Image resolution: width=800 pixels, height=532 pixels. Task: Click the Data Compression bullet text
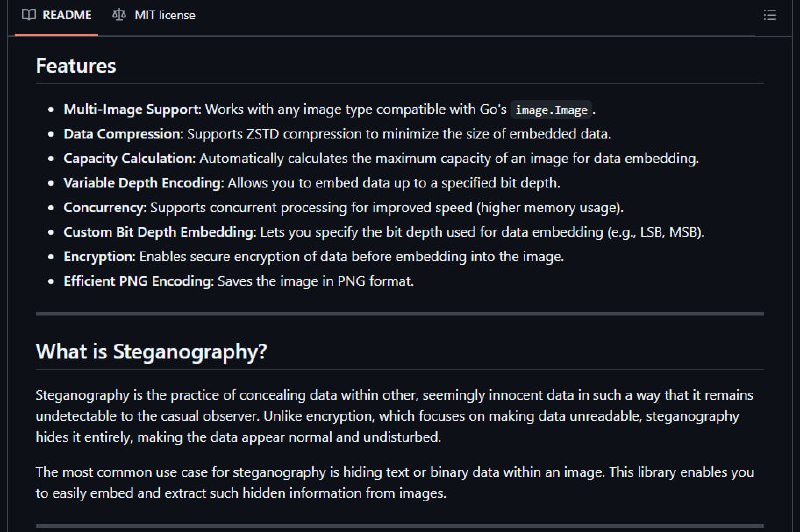(x=337, y=134)
